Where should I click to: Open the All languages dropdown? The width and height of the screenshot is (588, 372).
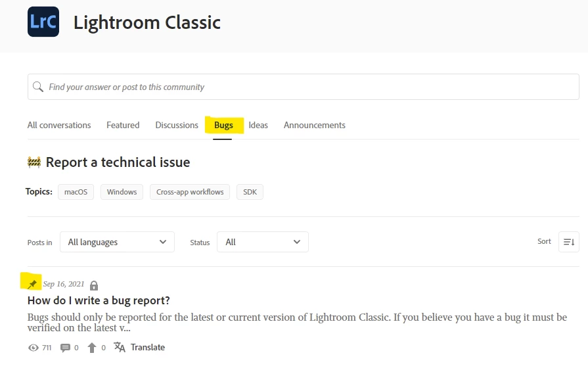click(117, 242)
